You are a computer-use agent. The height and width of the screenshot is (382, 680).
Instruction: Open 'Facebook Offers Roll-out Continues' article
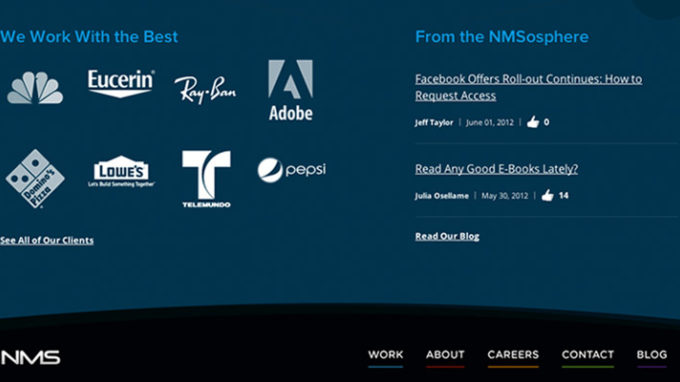pos(529,87)
